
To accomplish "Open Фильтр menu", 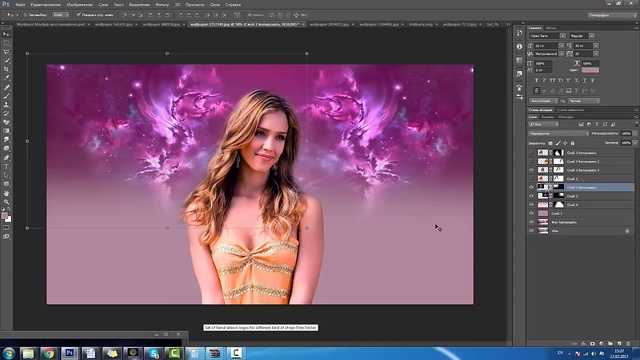I will (162, 5).
